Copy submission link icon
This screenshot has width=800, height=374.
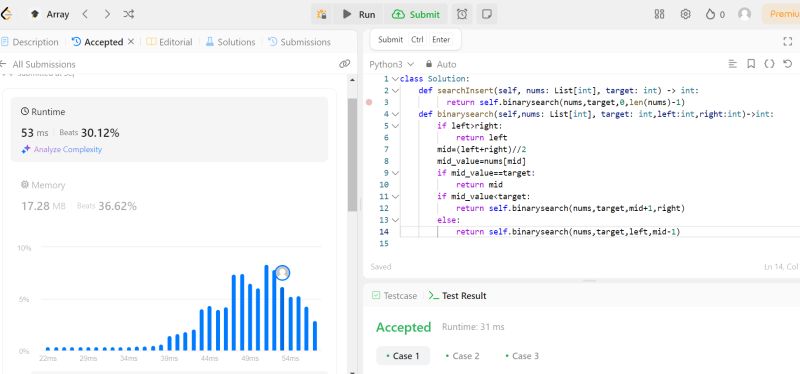344,64
